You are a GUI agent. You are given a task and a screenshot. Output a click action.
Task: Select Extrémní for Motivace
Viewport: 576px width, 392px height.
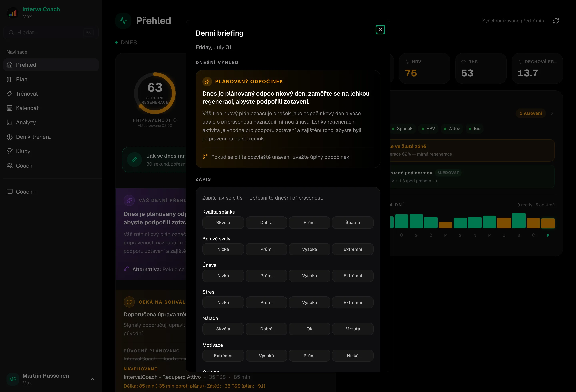pos(223,356)
